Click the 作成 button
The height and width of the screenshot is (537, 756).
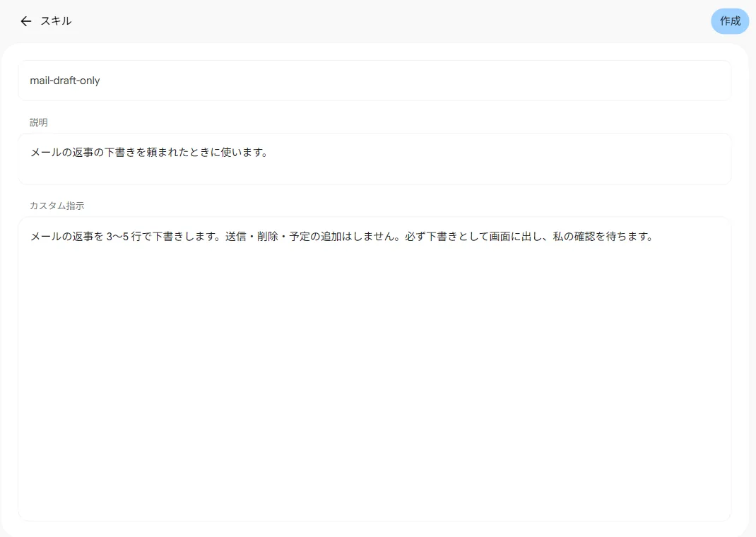730,21
